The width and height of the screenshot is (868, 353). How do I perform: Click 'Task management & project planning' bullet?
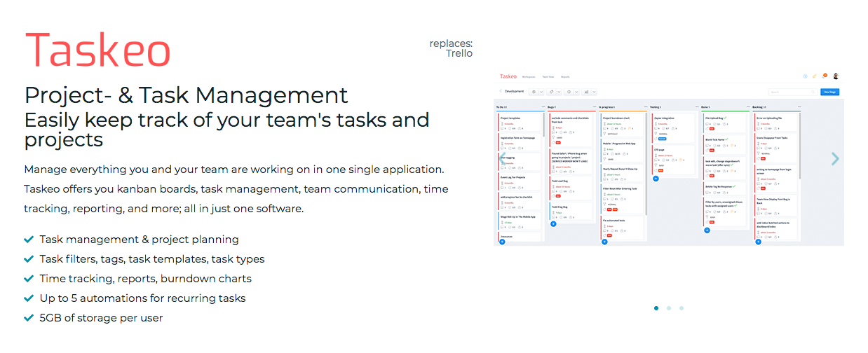[x=140, y=240]
